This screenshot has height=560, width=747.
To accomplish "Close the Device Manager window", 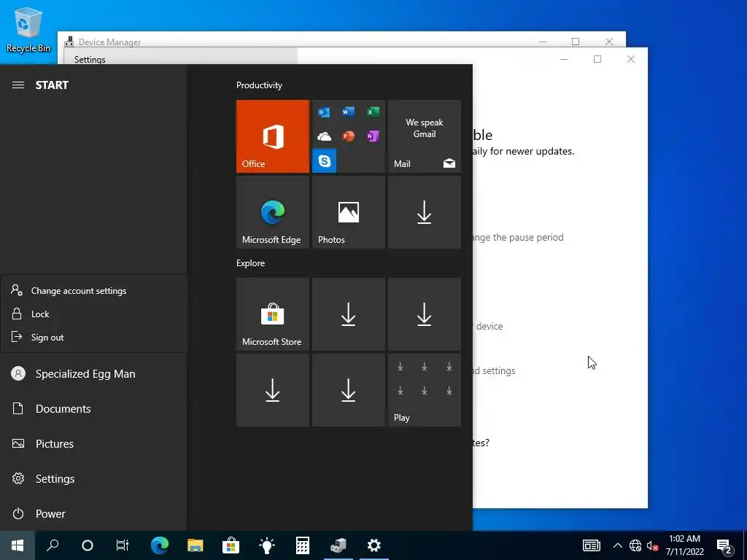I will pos(609,42).
